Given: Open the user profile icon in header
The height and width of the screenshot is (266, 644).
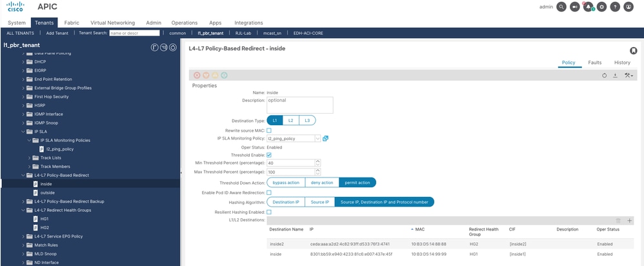Looking at the screenshot, I should 629,7.
